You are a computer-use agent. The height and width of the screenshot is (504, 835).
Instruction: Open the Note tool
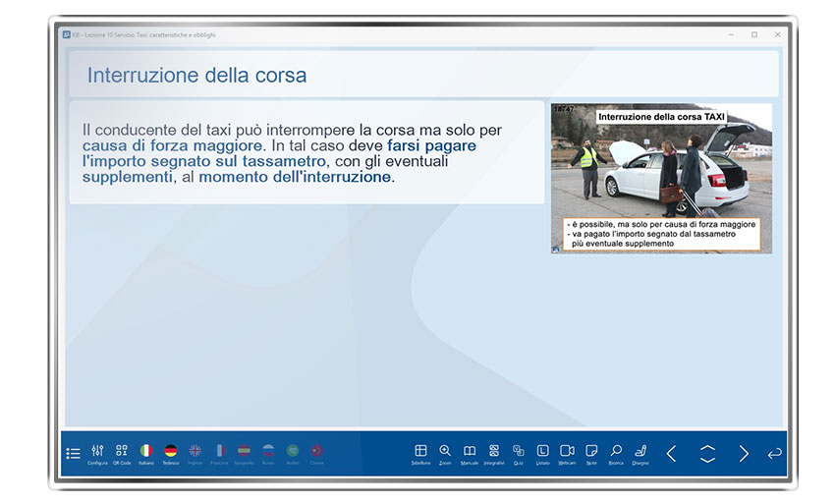591,452
